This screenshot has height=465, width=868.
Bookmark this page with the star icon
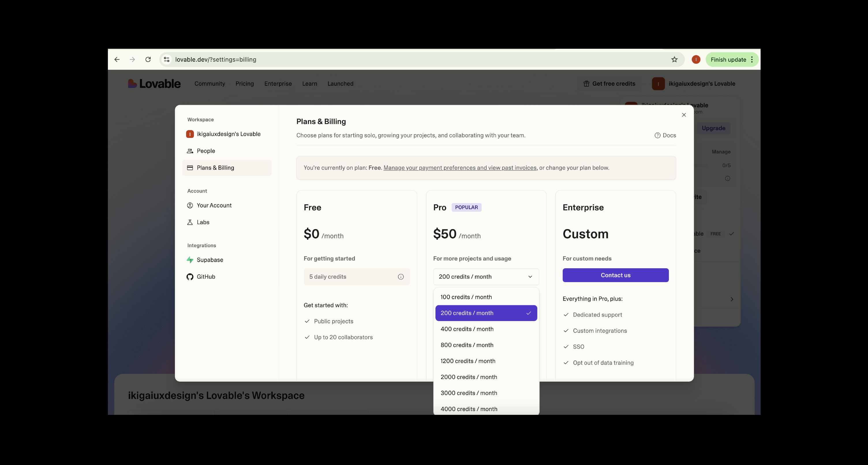(x=674, y=60)
